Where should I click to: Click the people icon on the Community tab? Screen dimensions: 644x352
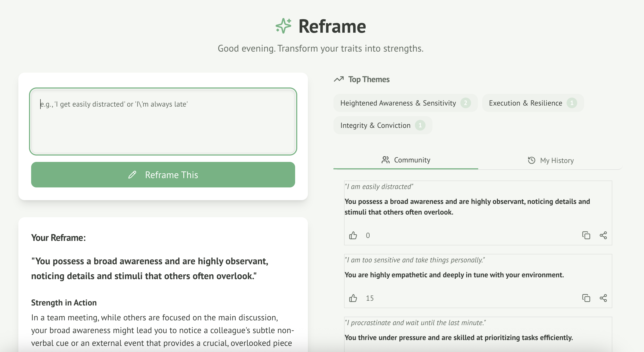pyautogui.click(x=385, y=160)
